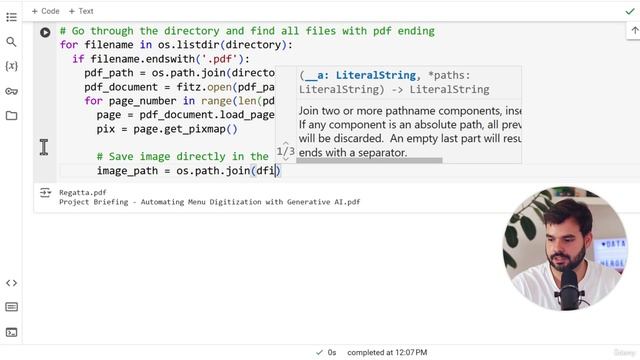Click 'for filename in os.listdir(directory):' line
This screenshot has width=640, height=360.
176,45
